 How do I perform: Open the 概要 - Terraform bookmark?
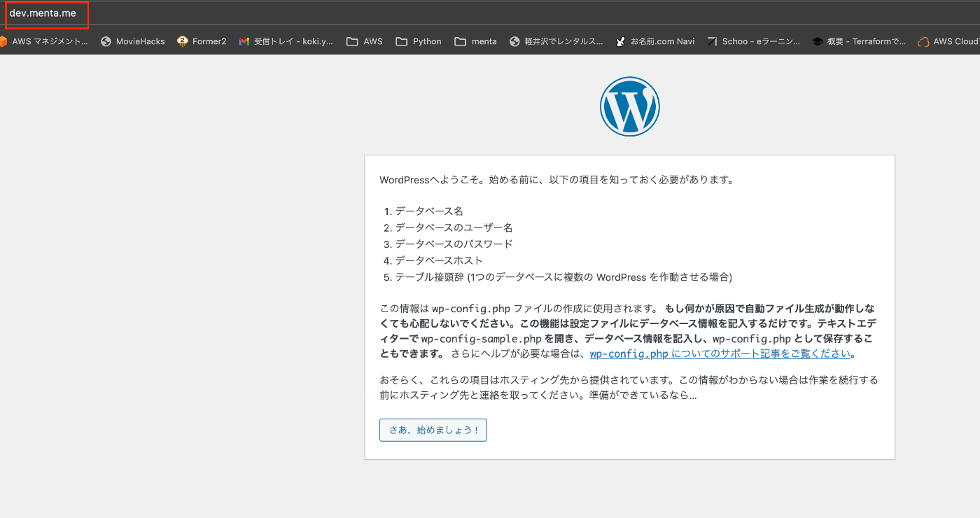tap(859, 41)
